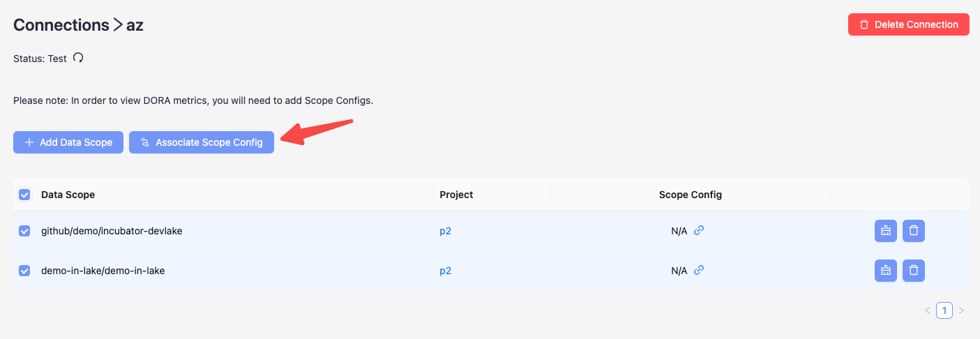980x339 pixels.
Task: Click the Add Data Scope button
Action: 68,142
